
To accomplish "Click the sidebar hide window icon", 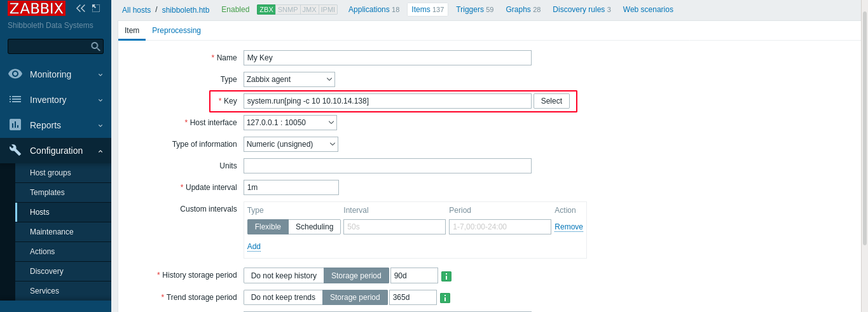I will [96, 8].
